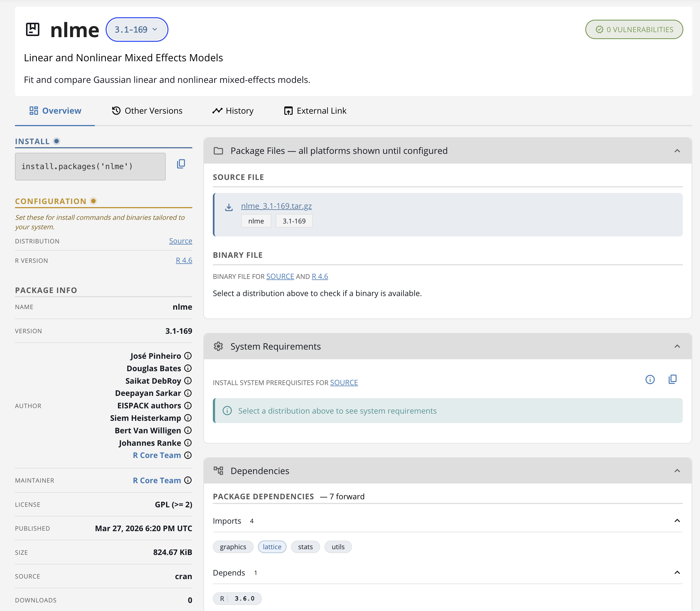700x611 pixels.
Task: Copy the install.packages command
Action: (181, 164)
